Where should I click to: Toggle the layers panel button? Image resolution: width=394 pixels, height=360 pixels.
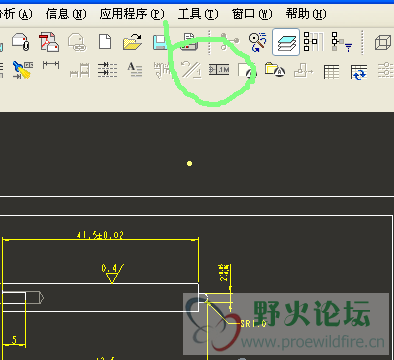[286, 42]
